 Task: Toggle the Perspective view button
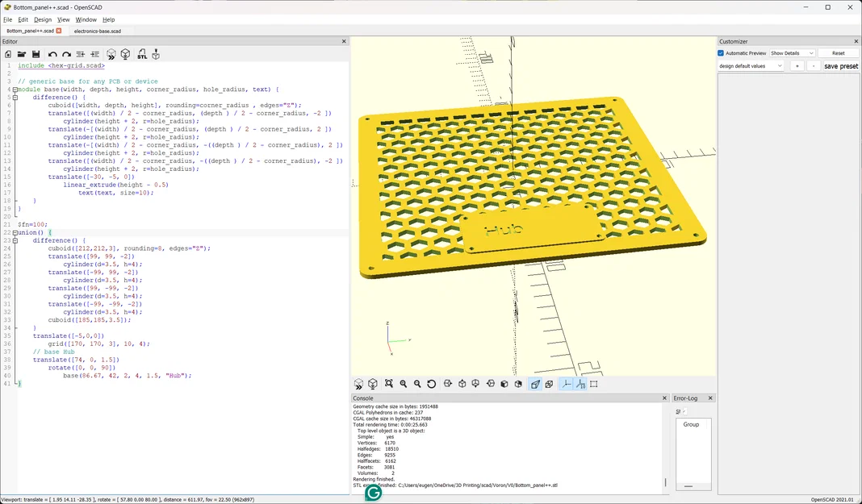[535, 385]
